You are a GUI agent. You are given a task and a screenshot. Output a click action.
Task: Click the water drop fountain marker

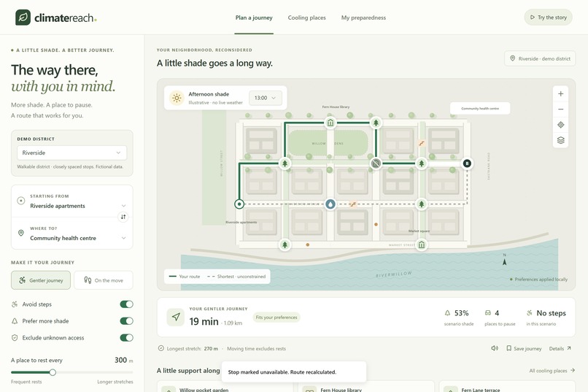(x=330, y=204)
